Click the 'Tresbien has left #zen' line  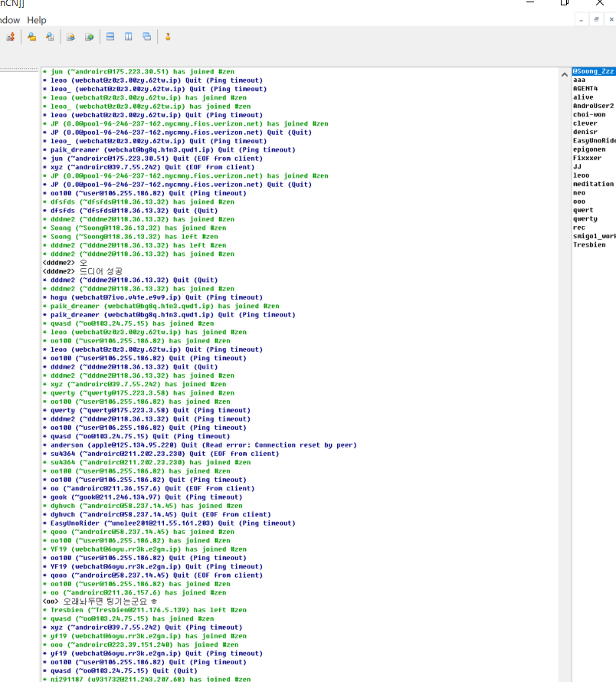click(x=145, y=610)
